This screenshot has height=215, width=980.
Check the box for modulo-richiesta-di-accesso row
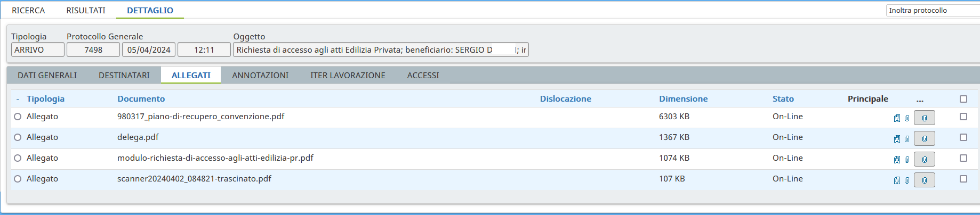click(963, 158)
